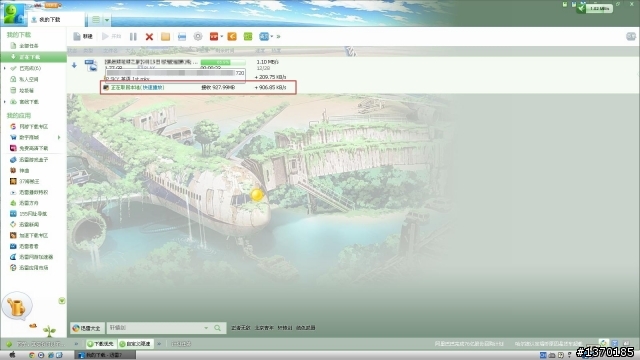Open the 迅雷游戏盒子 app entry
The image size is (640, 360).
29,160
